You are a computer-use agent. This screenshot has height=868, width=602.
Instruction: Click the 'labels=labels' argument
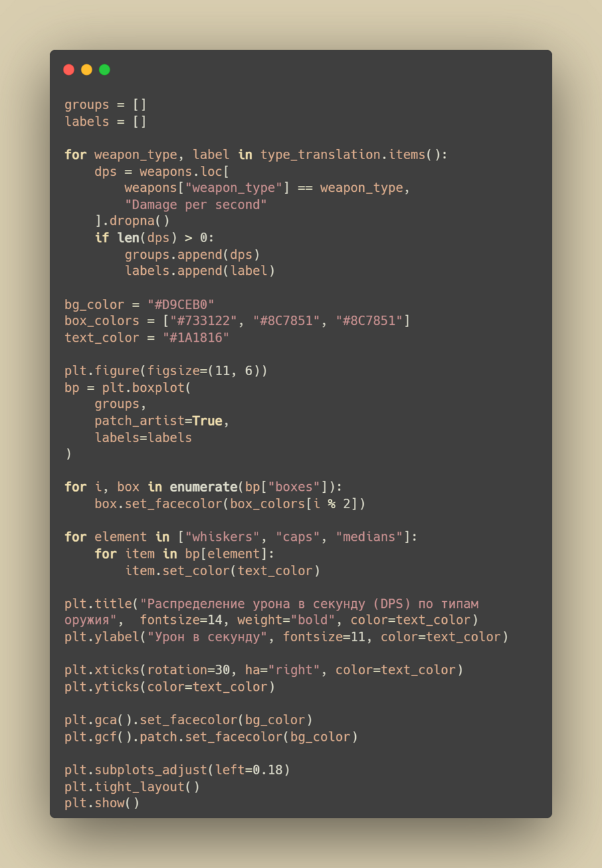pos(143,438)
